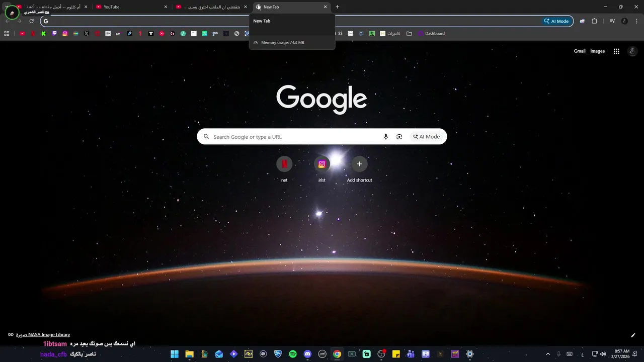Open Gmail link
This screenshot has width=644, height=362.
(580, 51)
